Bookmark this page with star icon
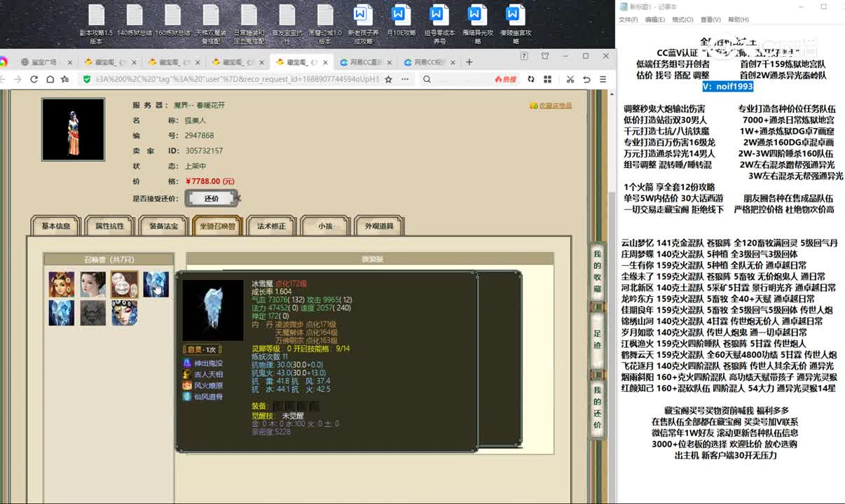The image size is (845, 504). pyautogui.click(x=389, y=79)
